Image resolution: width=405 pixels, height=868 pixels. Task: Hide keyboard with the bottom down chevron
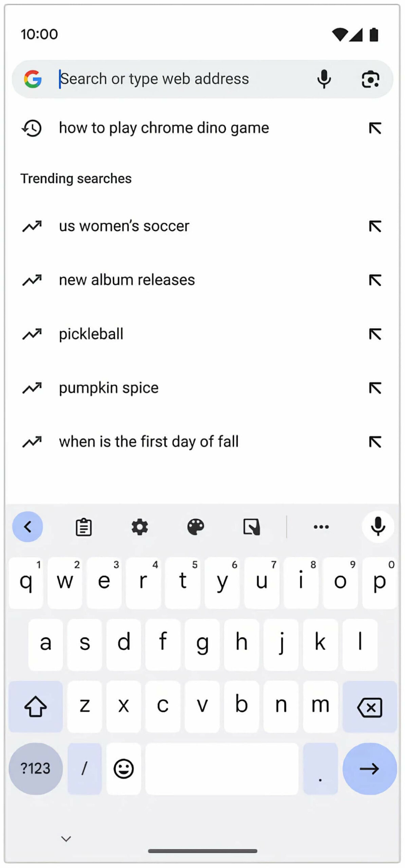click(x=66, y=839)
